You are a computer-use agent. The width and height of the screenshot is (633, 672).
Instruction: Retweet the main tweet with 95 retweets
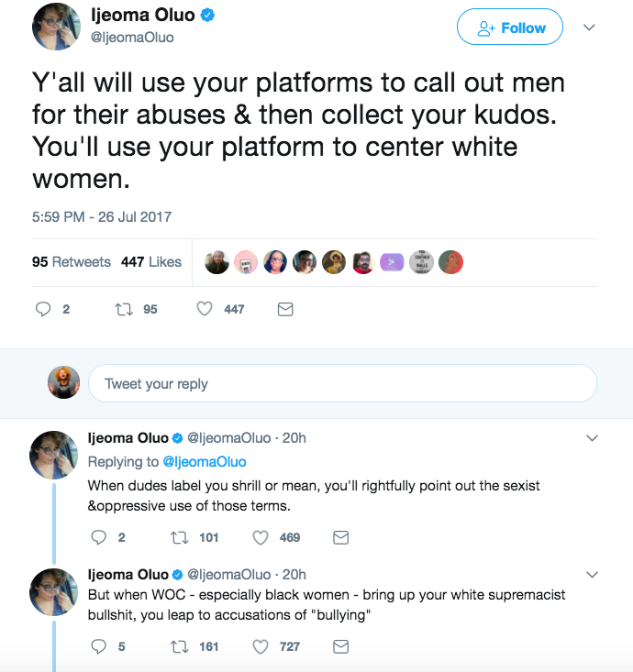point(122,310)
